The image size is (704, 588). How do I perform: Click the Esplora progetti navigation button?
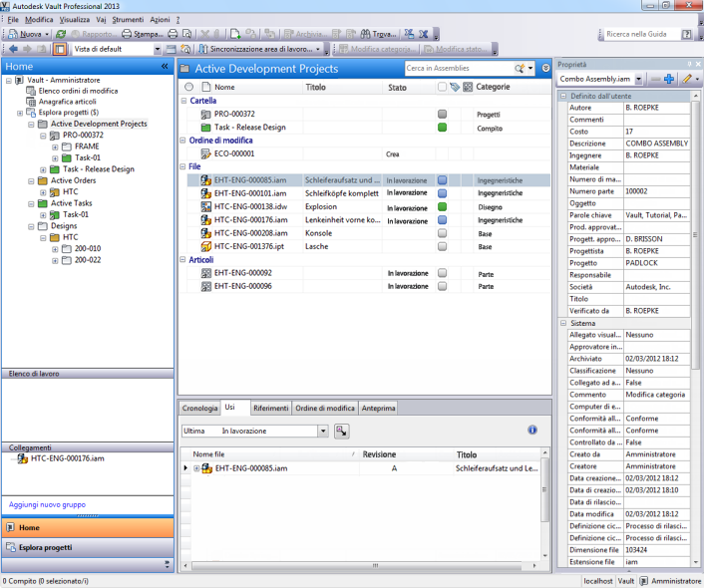88,547
